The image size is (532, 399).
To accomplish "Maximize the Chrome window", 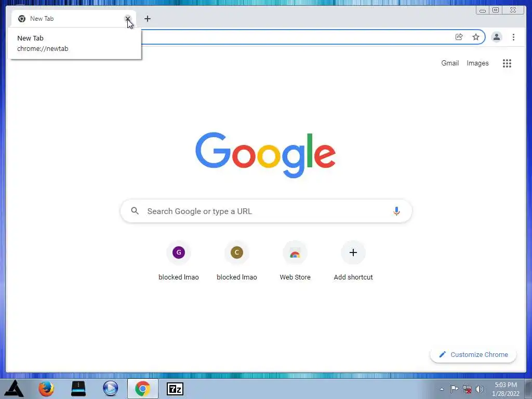I will coord(495,10).
